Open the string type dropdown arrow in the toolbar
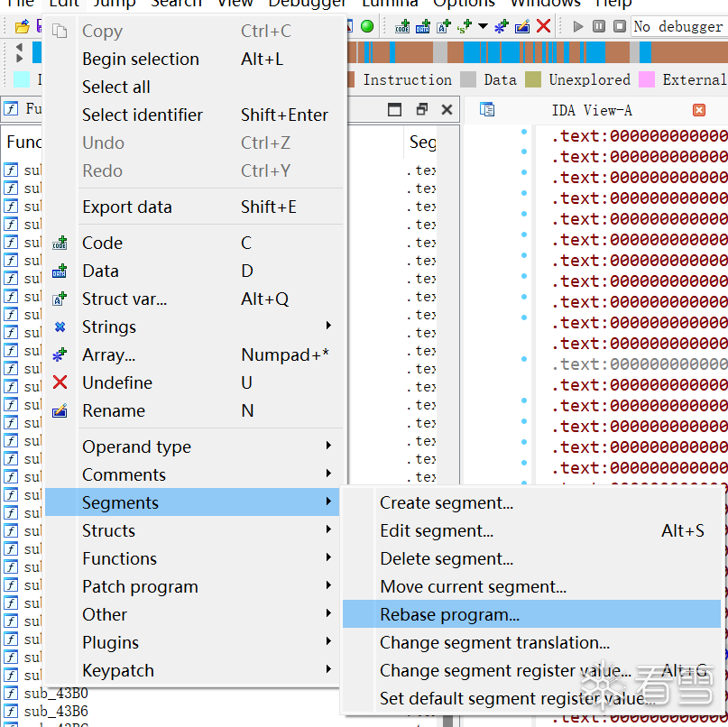 (x=483, y=26)
